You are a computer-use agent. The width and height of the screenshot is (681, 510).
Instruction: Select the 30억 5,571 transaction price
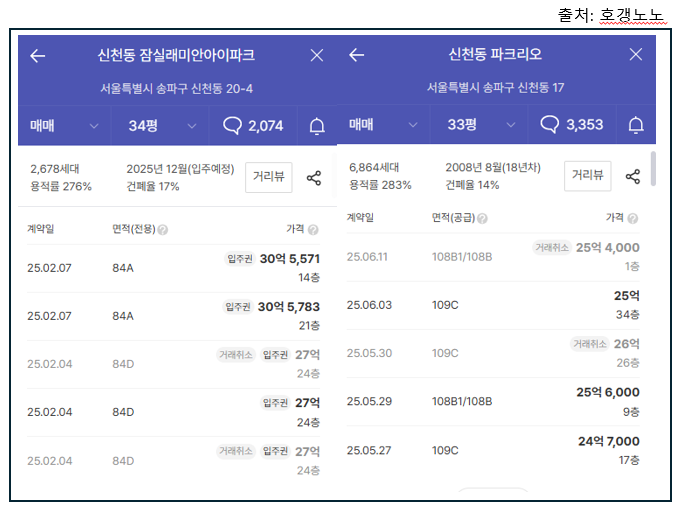(x=290, y=259)
